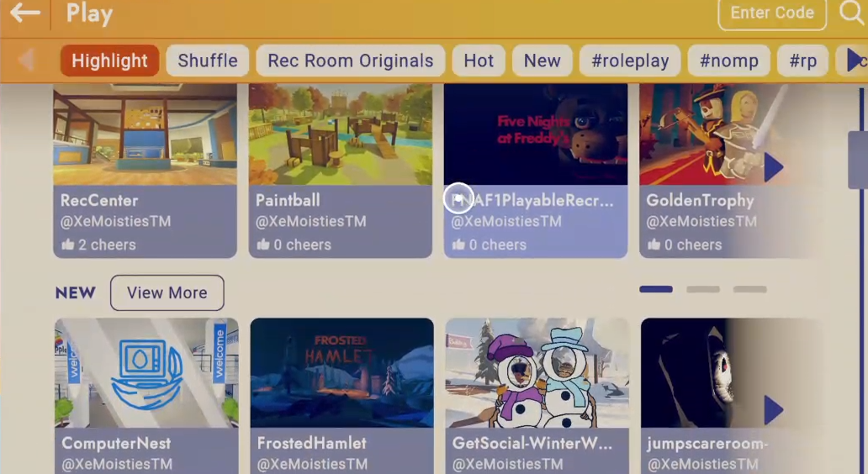
Task: Select the second page indicator dash
Action: click(x=703, y=289)
